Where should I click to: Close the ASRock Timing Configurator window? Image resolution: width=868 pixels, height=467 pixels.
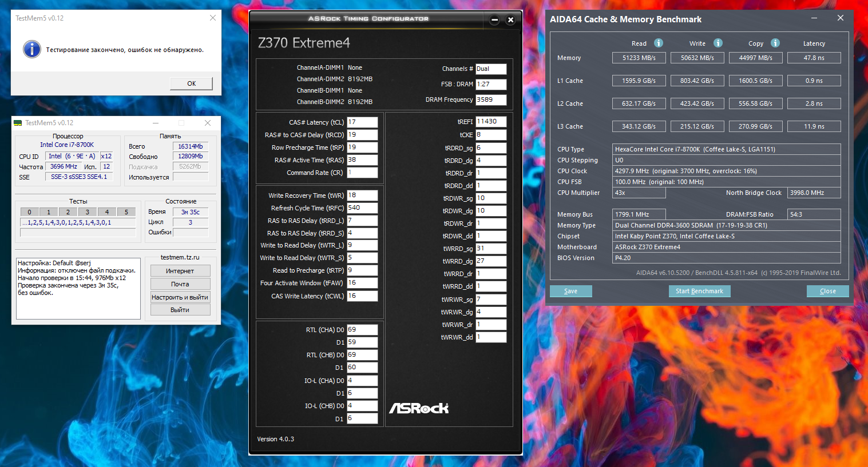click(511, 20)
